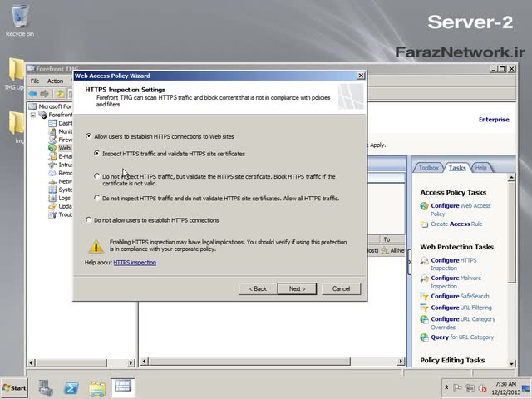532x399 pixels.
Task: Click Configure Malware Inspection task
Action: (456, 282)
